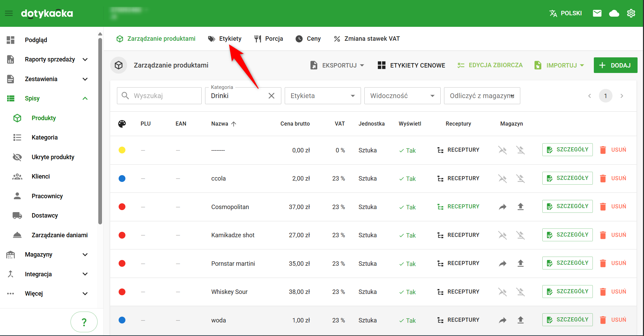Click the color palette column icon

pos(122,124)
